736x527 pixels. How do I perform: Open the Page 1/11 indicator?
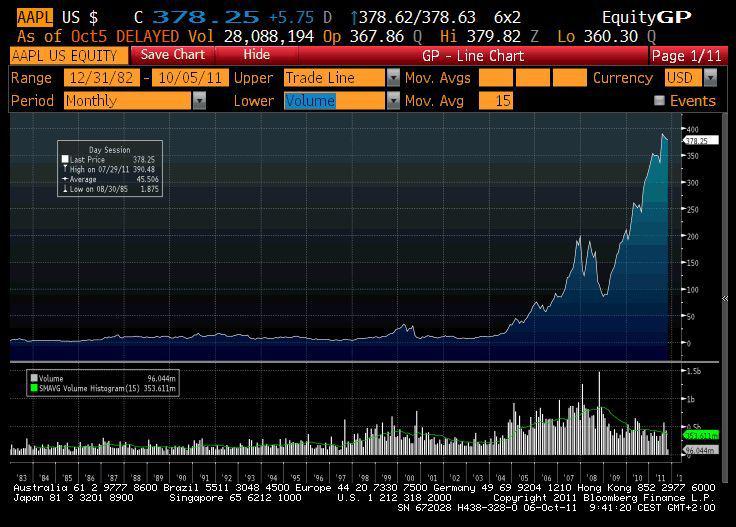pyautogui.click(x=687, y=56)
